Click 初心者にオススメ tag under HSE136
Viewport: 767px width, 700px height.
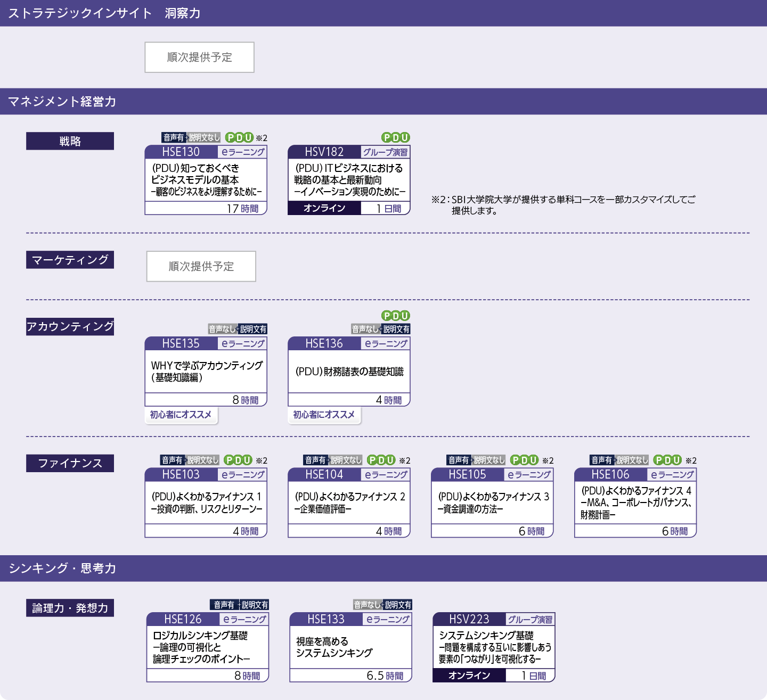point(324,415)
